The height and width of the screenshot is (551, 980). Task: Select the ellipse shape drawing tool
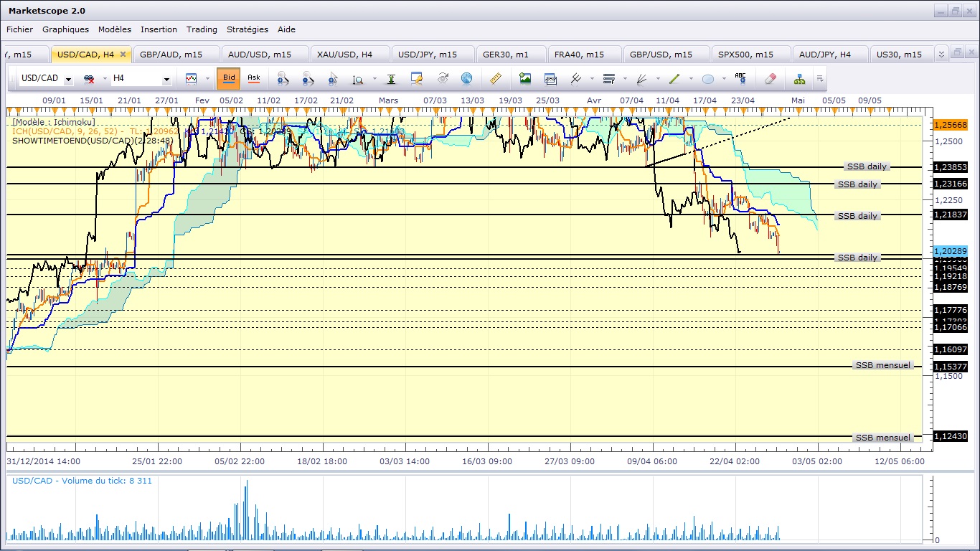click(708, 79)
